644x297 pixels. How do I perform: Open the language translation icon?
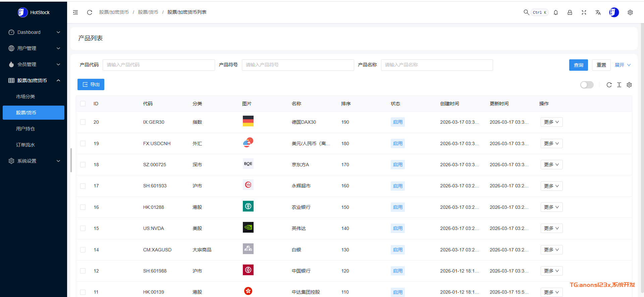[598, 12]
